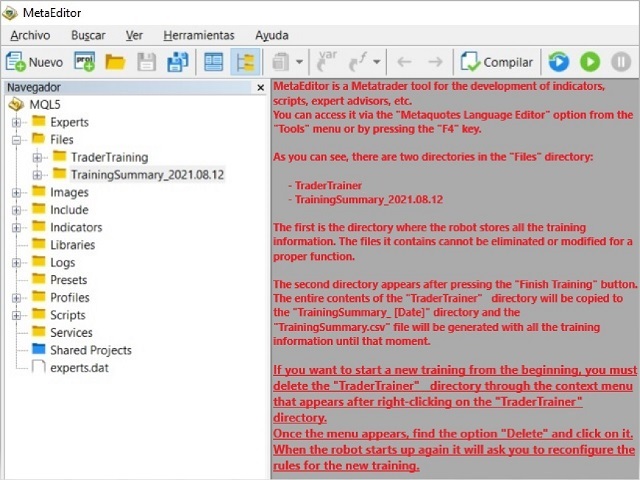Click the Save floppy disk icon

(x=147, y=62)
